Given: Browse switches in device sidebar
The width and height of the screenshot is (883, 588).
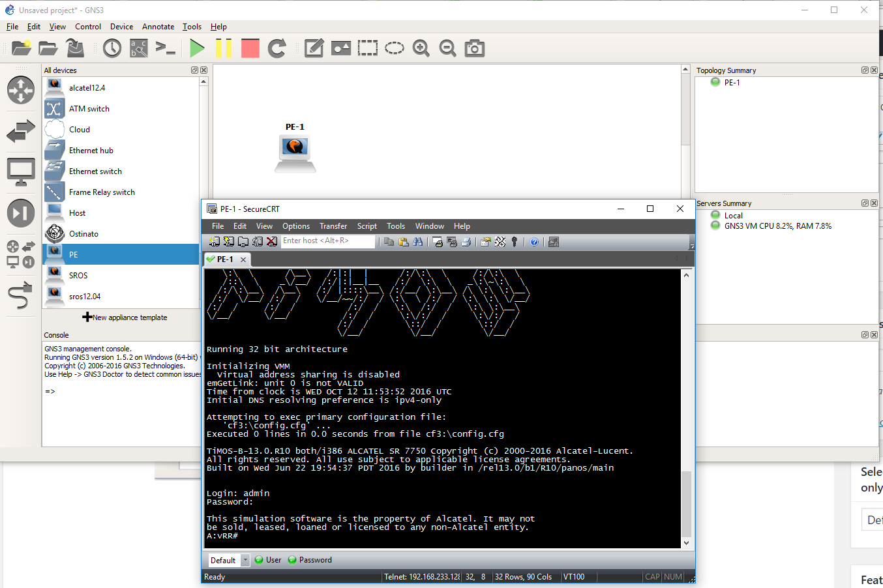Looking at the screenshot, I should [21, 131].
